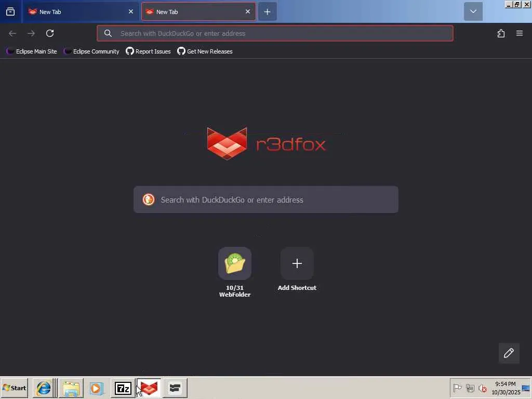
Task: Open the last taskbar application icon
Action: (175, 388)
